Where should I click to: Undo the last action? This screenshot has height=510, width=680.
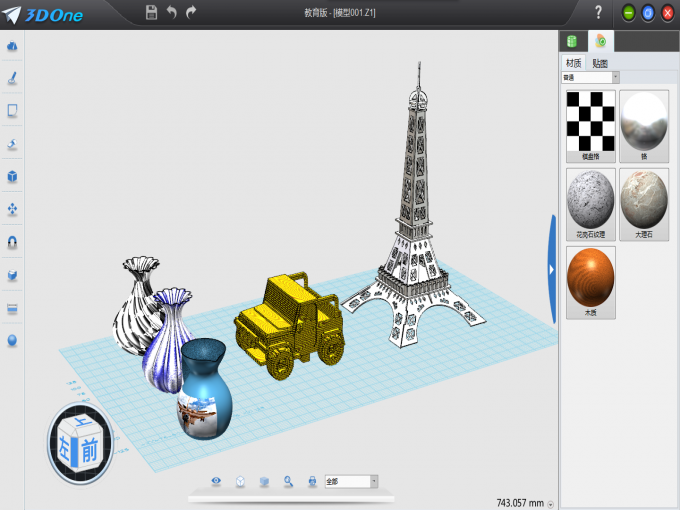pos(171,12)
